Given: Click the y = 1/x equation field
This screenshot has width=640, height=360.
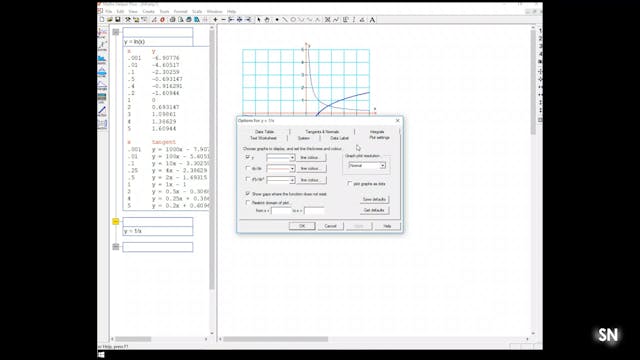Looking at the screenshot, I should pos(158,231).
